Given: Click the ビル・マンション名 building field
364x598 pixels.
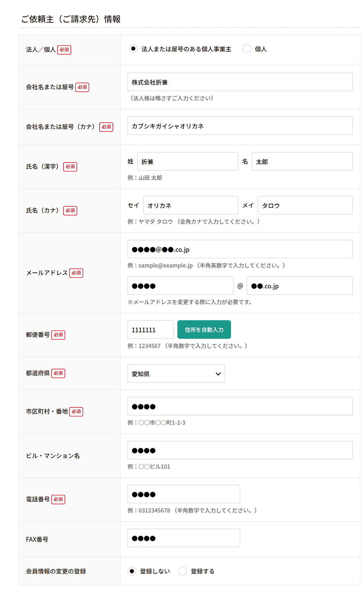Looking at the screenshot, I should 240,450.
